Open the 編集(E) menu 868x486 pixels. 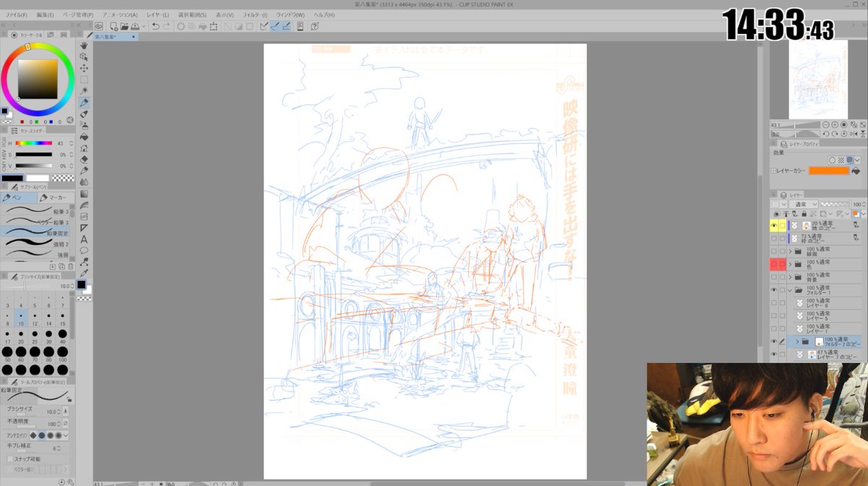click(45, 14)
